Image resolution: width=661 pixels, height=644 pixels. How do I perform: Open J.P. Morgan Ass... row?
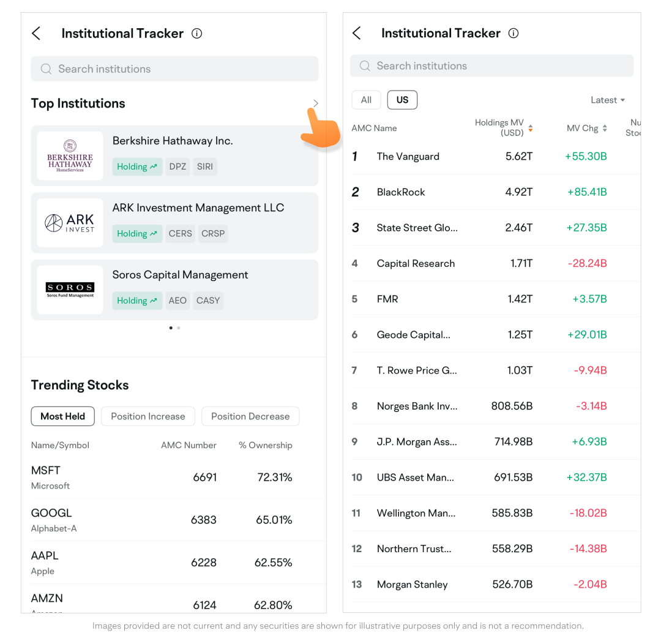[496, 441]
